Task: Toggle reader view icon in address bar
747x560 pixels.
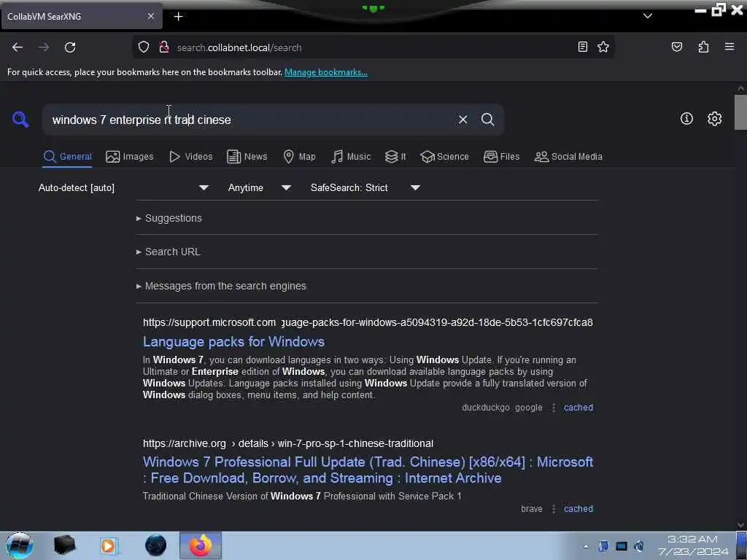Action: tap(582, 47)
